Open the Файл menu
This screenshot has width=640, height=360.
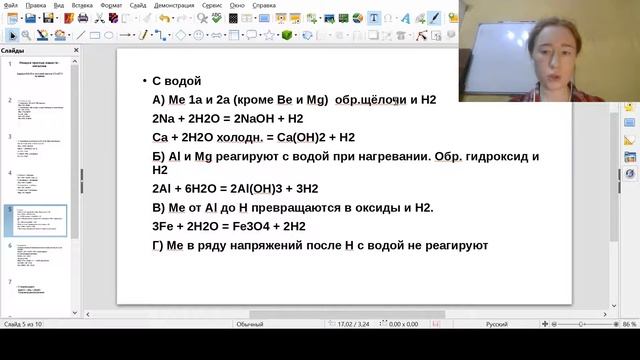[11, 5]
